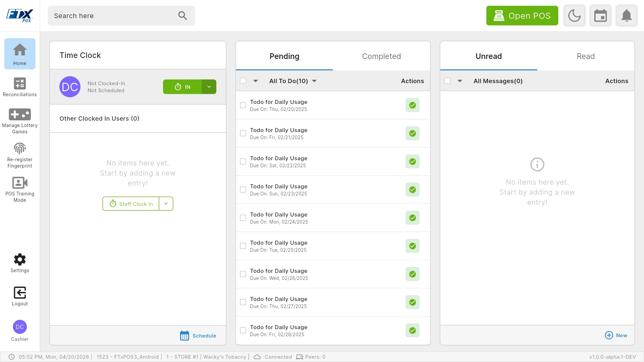Toggle dark mode moon icon
The width and height of the screenshot is (644, 362).
tap(574, 15)
